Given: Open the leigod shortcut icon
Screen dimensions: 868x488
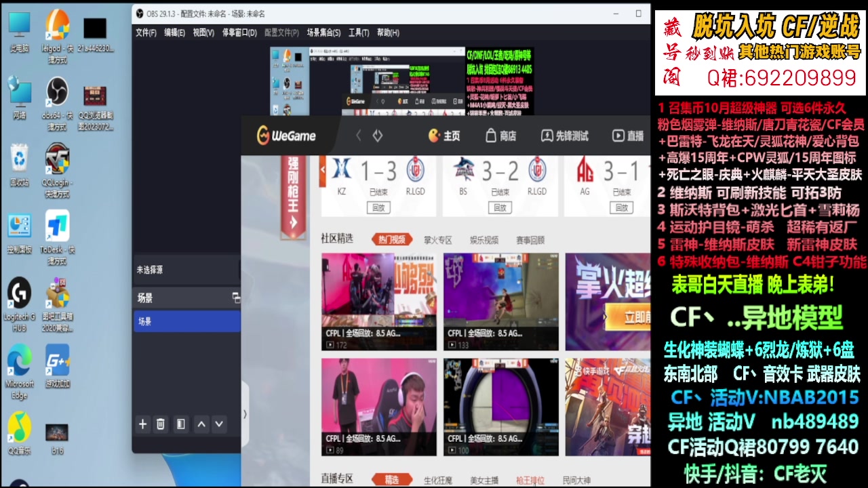Looking at the screenshot, I should (x=57, y=37).
